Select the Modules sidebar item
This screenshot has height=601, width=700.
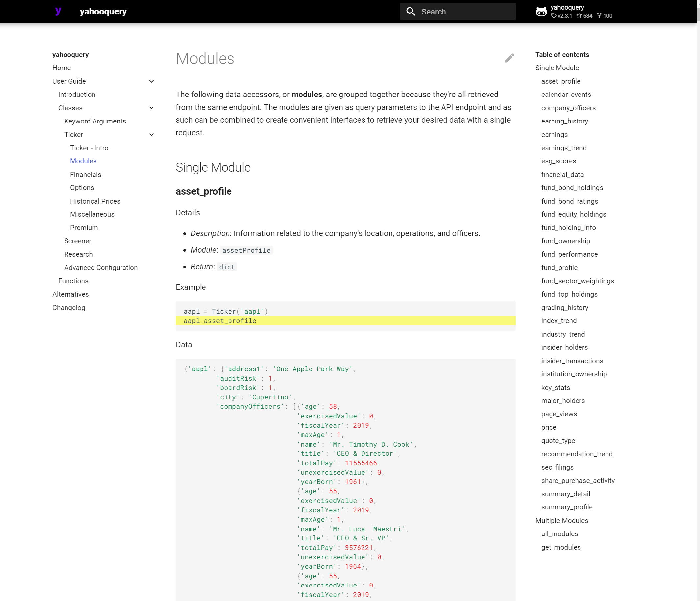tap(83, 161)
